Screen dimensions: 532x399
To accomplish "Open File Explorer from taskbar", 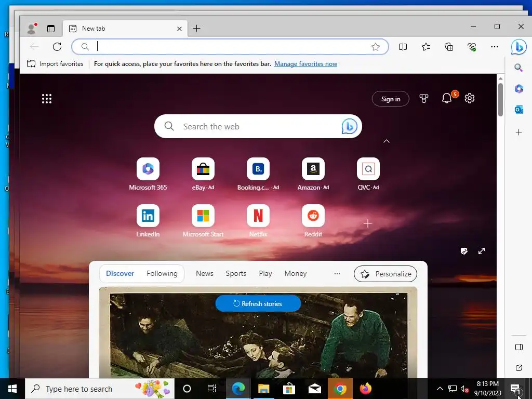I will pos(263,389).
